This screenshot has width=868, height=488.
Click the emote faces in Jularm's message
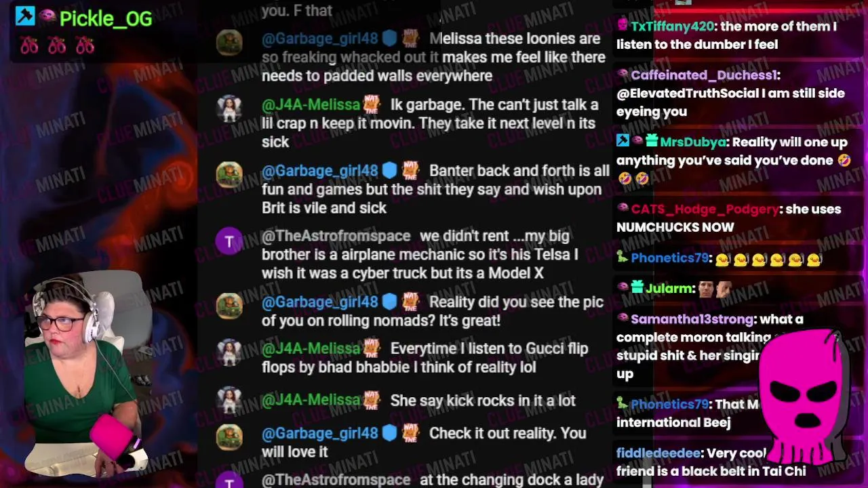click(715, 289)
